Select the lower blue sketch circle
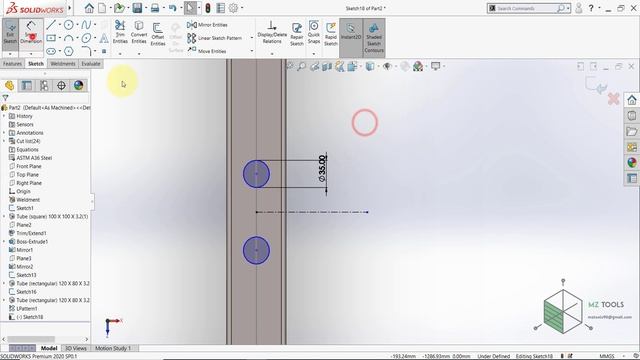This screenshot has width=640, height=360. [x=256, y=250]
